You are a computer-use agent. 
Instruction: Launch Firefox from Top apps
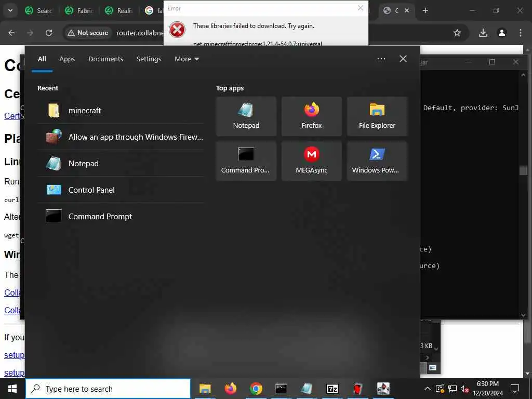point(312,116)
